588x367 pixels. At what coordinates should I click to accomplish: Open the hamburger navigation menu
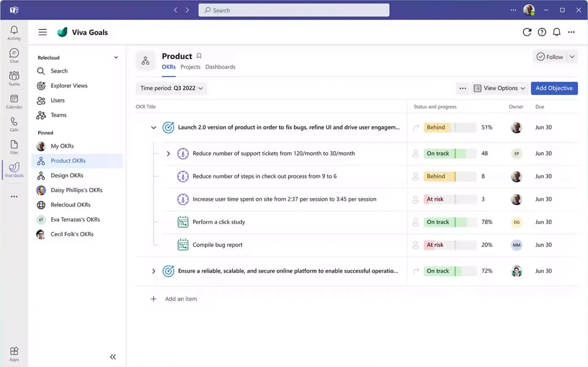pos(42,32)
